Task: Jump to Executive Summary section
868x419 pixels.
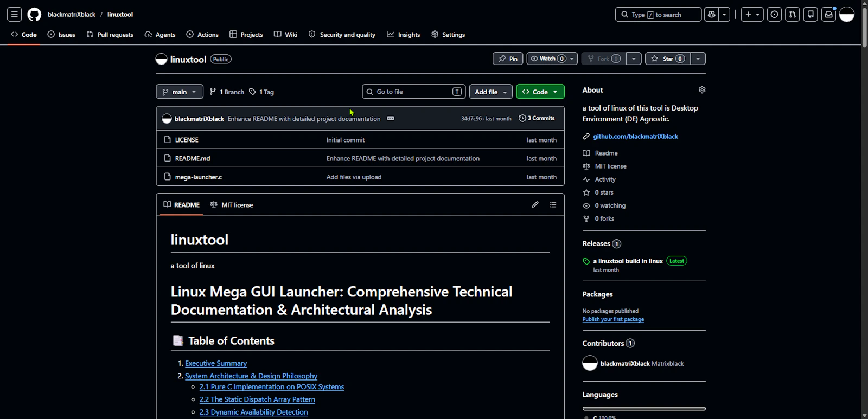Action: coord(216,363)
